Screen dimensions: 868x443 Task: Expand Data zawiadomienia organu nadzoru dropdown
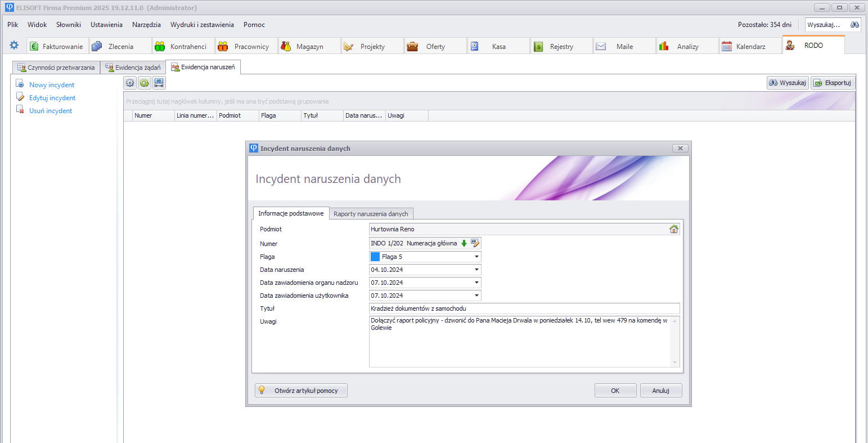coord(476,283)
